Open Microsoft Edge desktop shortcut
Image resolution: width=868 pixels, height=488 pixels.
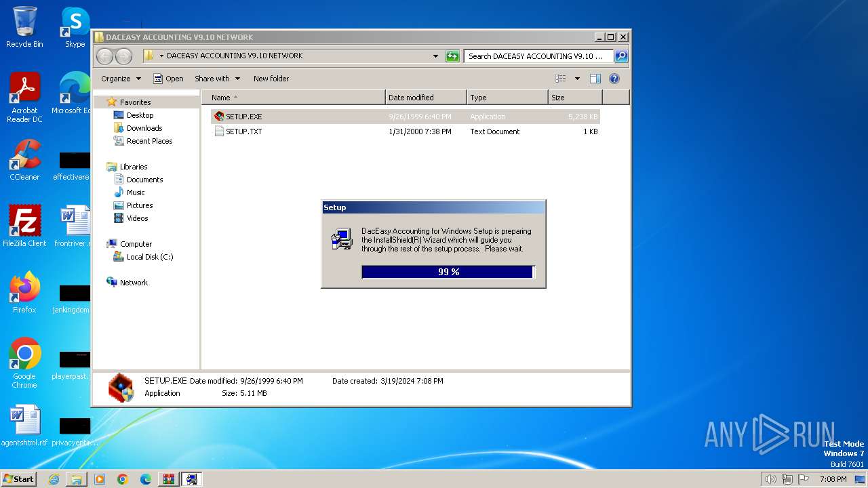[73, 94]
